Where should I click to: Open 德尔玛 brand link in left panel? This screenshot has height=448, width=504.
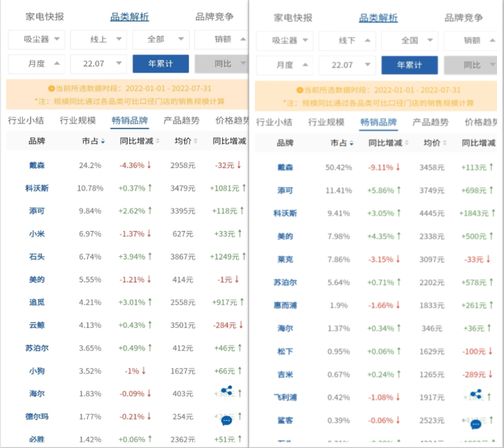coord(37,417)
